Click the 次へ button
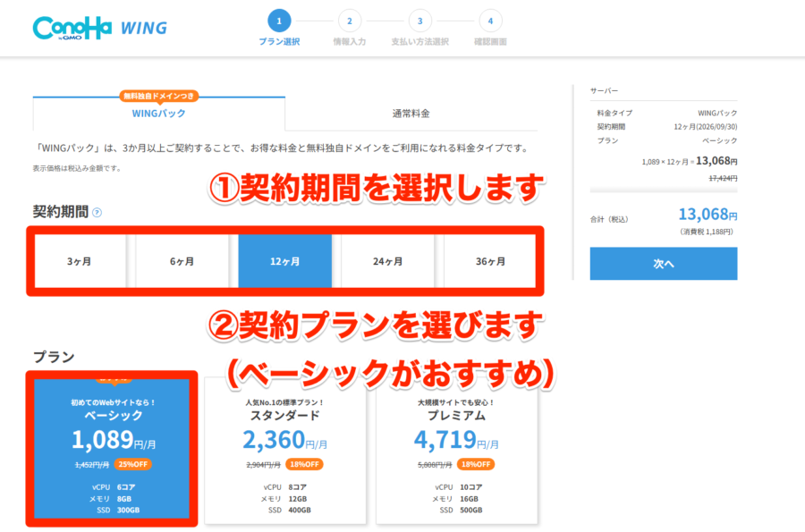The image size is (805, 532). [x=663, y=263]
